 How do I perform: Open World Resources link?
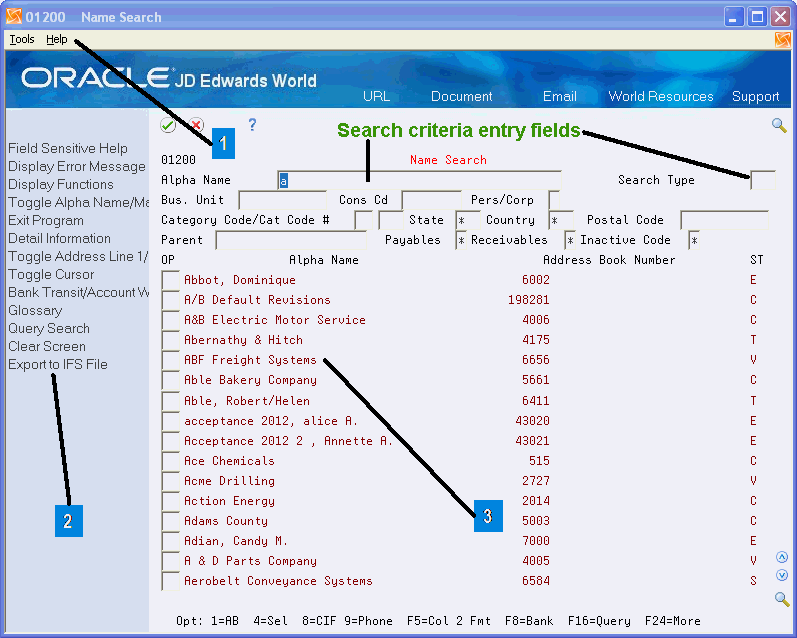[x=661, y=96]
